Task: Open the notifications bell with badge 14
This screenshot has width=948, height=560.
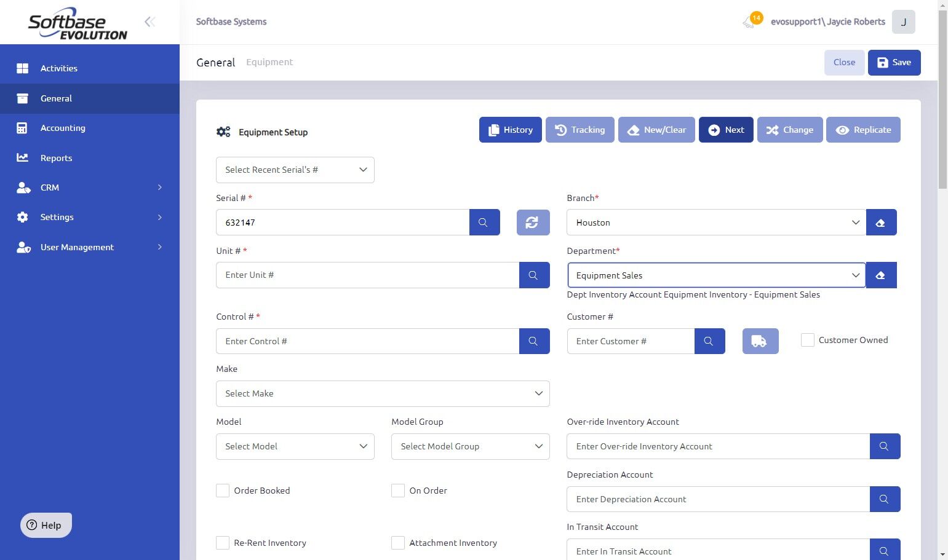Action: 752,21
